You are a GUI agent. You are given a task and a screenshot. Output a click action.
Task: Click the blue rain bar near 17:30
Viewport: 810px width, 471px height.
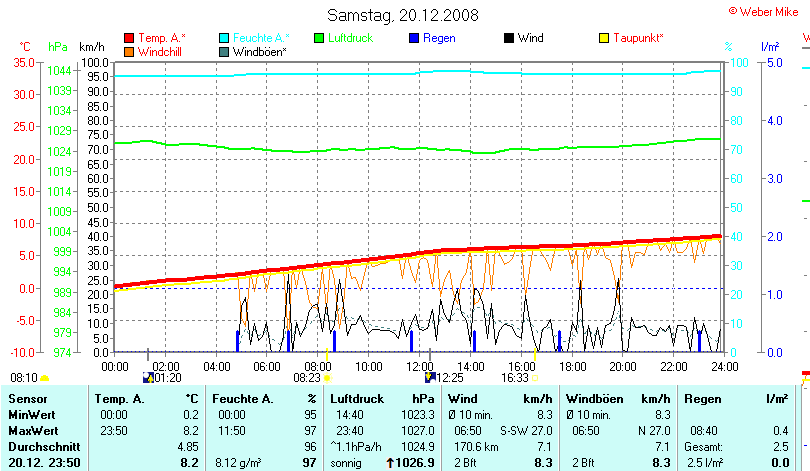(x=559, y=341)
